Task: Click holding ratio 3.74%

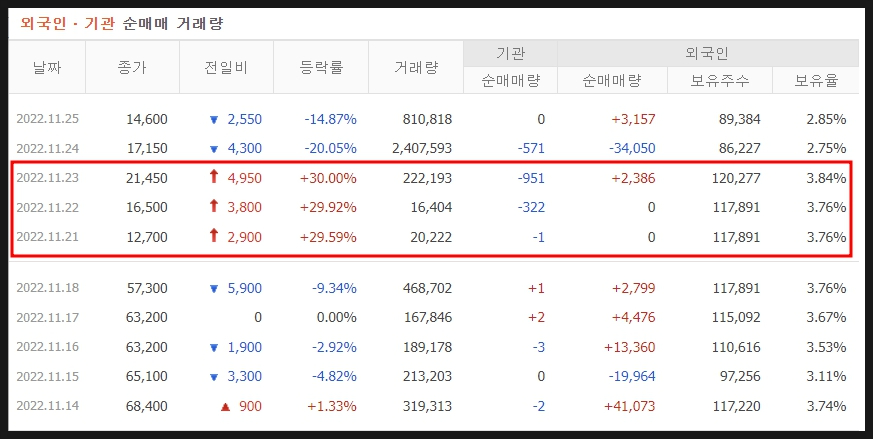Action: [x=829, y=406]
